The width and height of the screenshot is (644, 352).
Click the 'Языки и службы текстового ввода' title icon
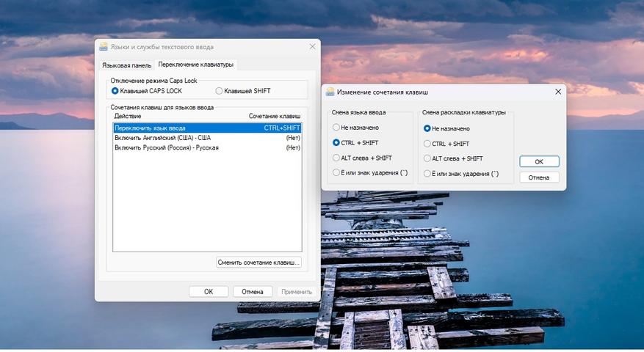104,47
